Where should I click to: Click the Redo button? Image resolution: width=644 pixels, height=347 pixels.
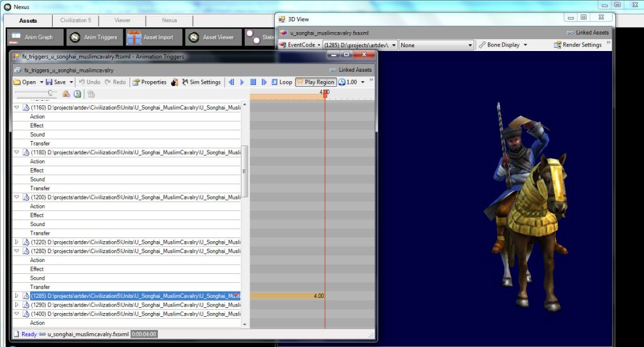tap(116, 82)
